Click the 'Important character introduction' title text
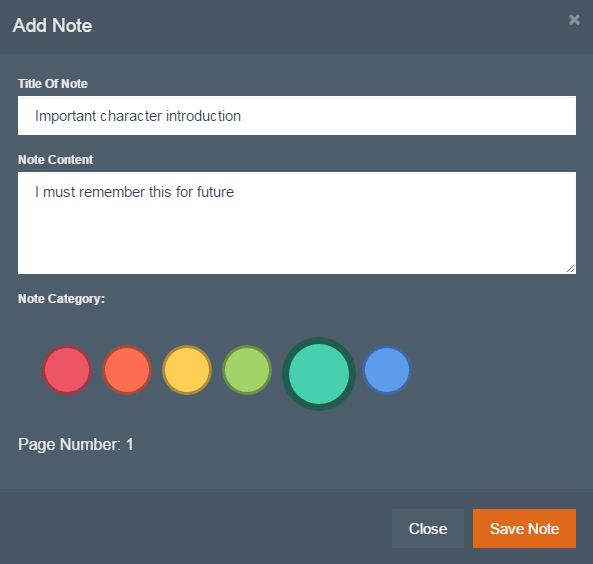The image size is (593, 564). pyautogui.click(x=138, y=116)
